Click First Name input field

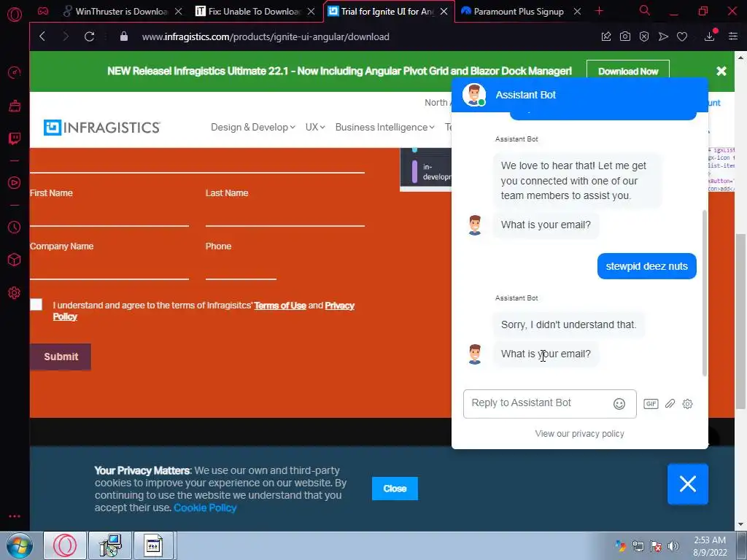(109, 215)
